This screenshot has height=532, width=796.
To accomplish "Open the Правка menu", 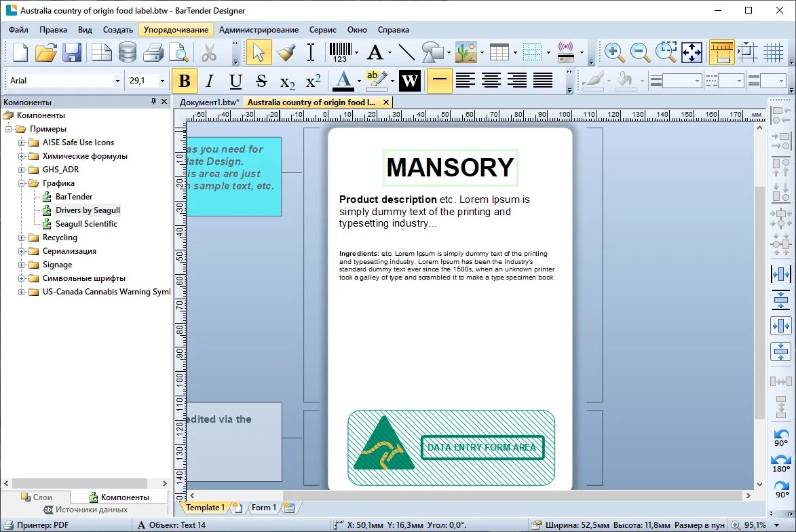I will click(54, 29).
